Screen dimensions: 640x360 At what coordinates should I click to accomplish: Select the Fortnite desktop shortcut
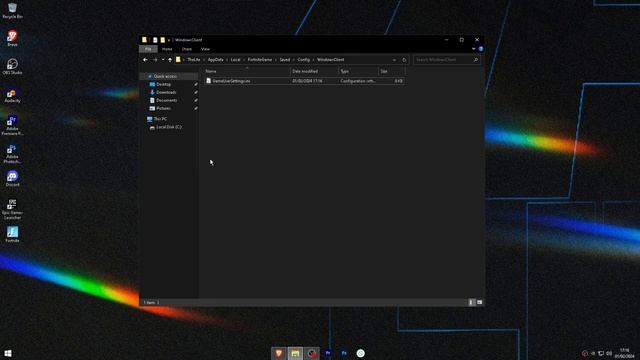coord(12,234)
